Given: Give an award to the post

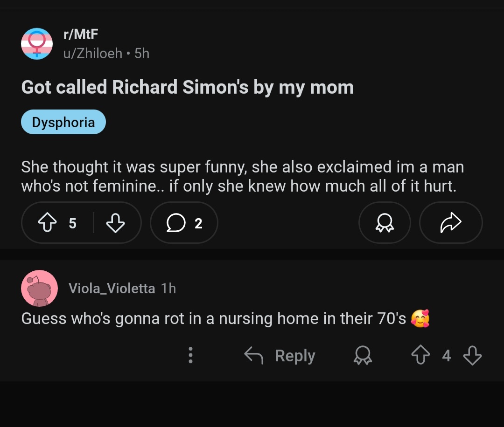Looking at the screenshot, I should coord(385,223).
